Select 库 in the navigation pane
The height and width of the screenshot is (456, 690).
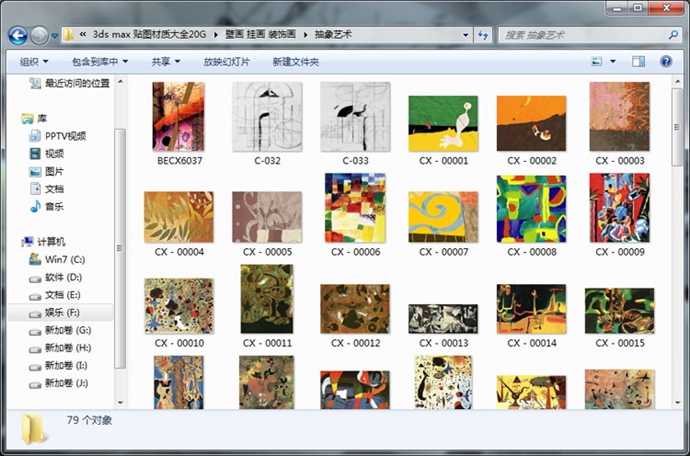pyautogui.click(x=34, y=118)
